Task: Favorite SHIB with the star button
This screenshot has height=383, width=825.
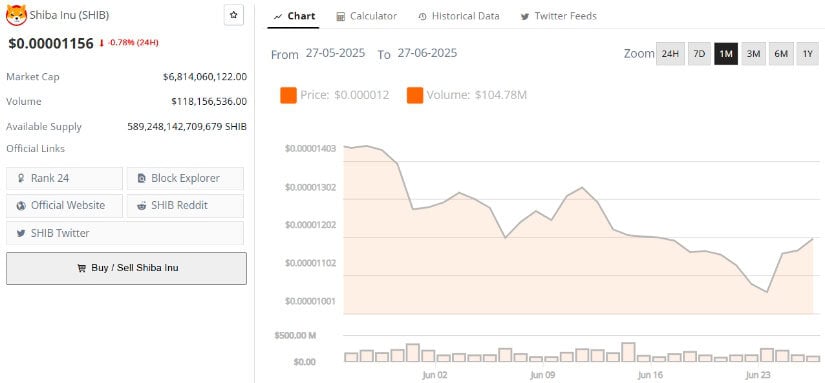Action: [x=234, y=15]
